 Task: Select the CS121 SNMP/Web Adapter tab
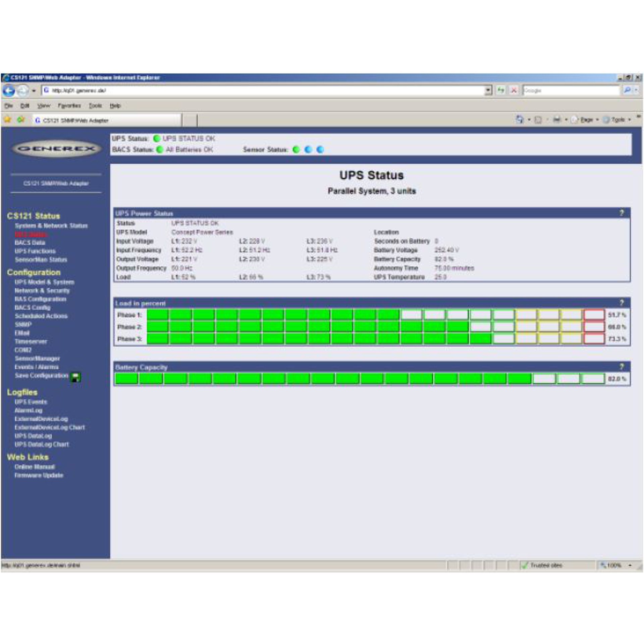[x=107, y=120]
